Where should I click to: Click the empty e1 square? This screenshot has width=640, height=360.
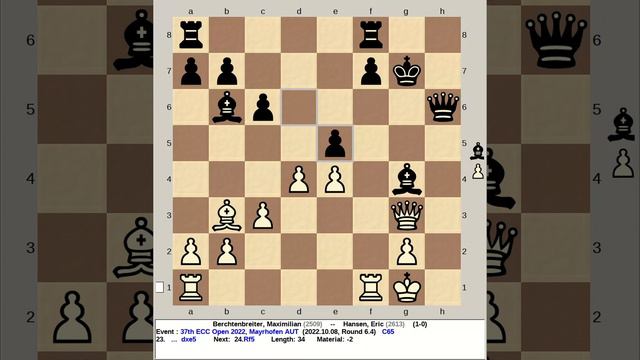pyautogui.click(x=335, y=287)
